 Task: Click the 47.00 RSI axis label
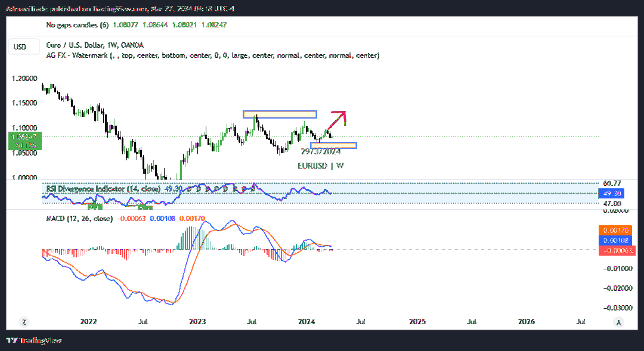(x=612, y=204)
